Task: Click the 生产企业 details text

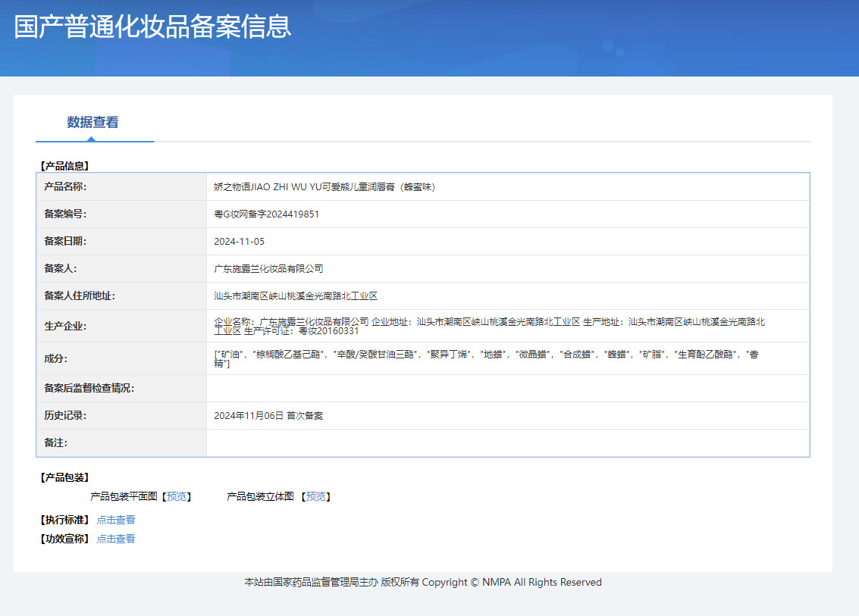Action: click(489, 326)
